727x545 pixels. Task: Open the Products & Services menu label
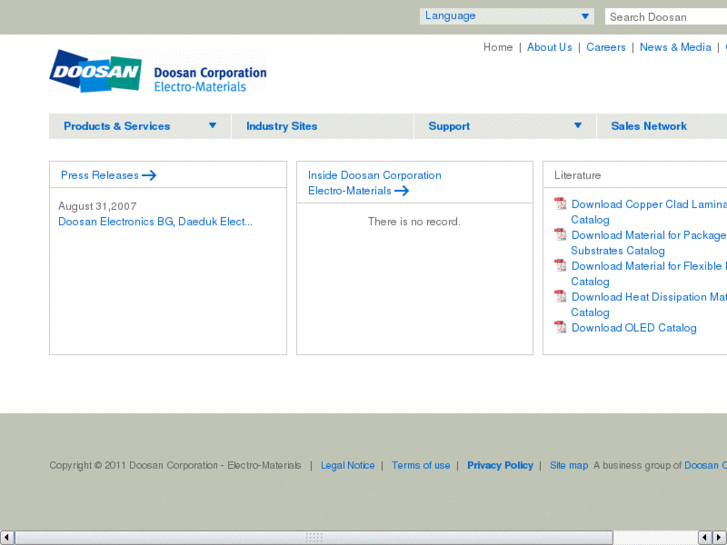pyautogui.click(x=117, y=126)
